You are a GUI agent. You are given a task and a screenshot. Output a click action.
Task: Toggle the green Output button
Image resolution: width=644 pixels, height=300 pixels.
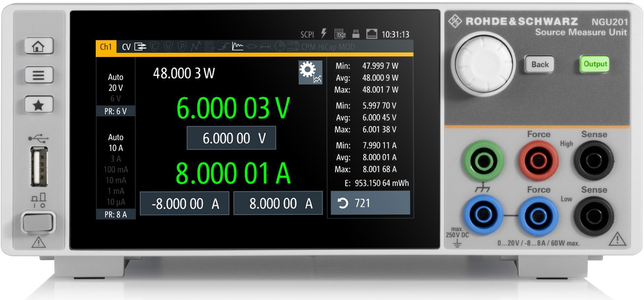tap(595, 64)
